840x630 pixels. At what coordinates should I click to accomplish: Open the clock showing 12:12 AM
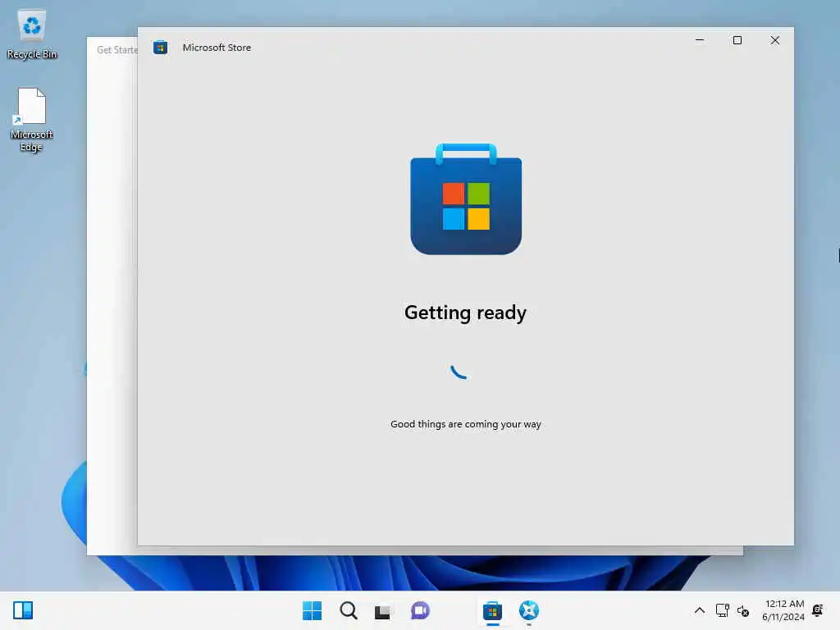783,610
